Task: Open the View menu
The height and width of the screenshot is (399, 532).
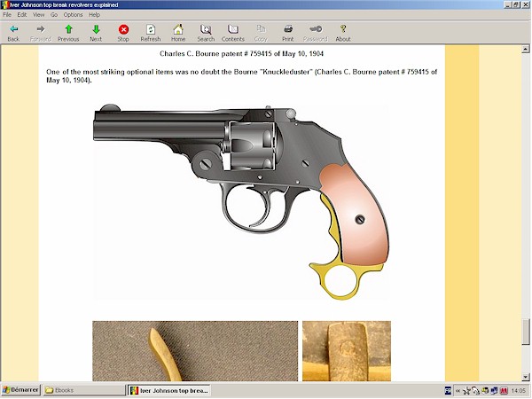Action: pos(38,14)
